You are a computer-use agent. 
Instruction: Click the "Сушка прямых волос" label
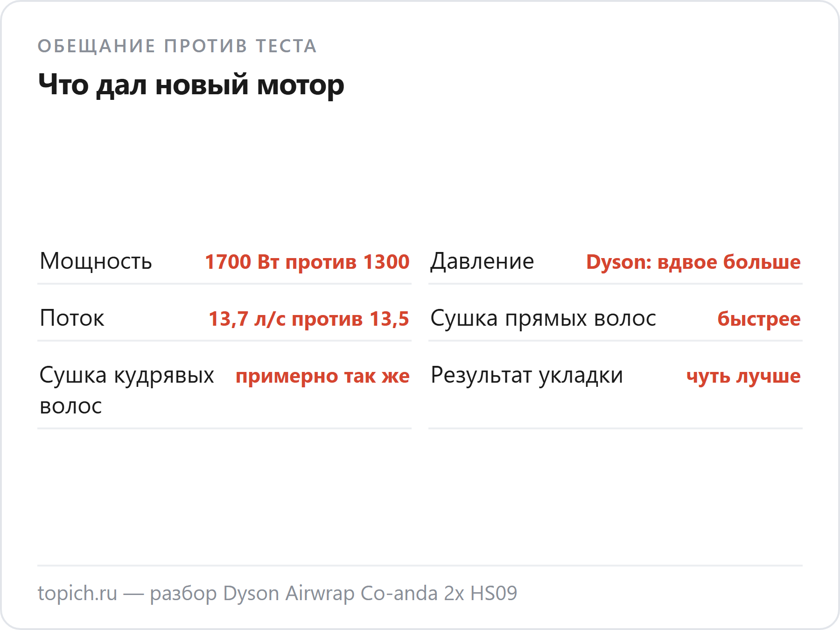pos(543,318)
